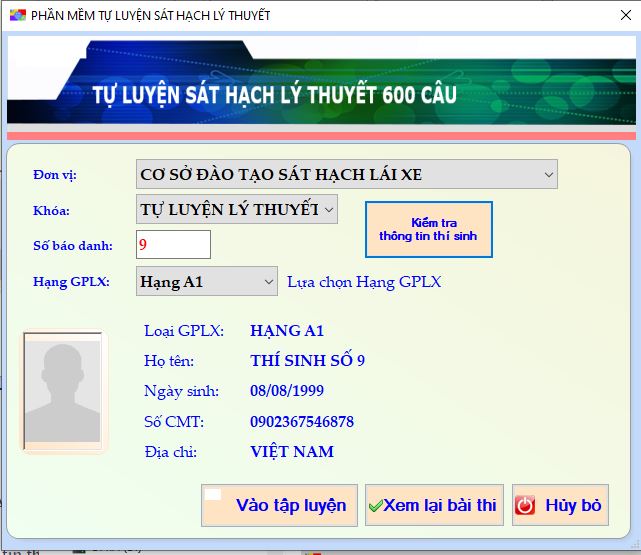641x555 pixels.
Task: Click the Địa chỉ label
Action: 170,452
